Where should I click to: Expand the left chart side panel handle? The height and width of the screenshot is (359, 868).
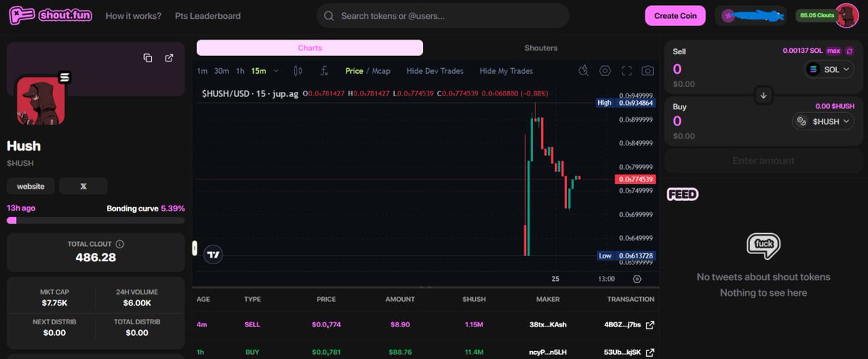click(194, 248)
